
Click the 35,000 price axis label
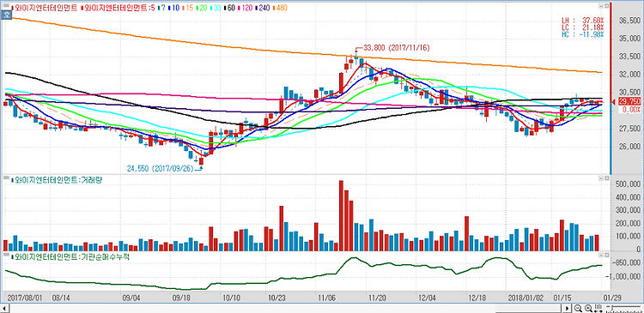[629, 39]
